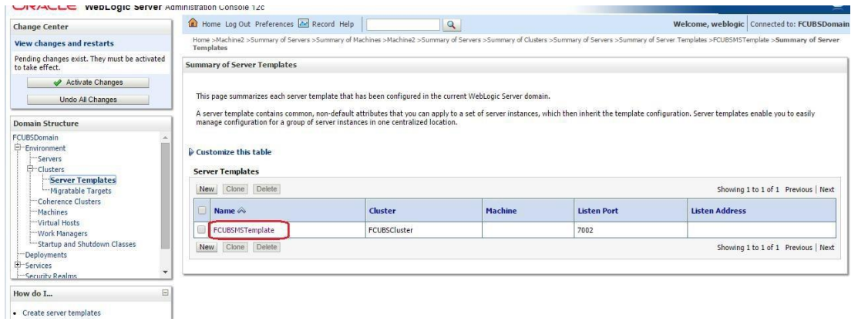Open Log Out in top toolbar
Image resolution: width=868 pixels, height=325 pixels.
pos(237,25)
